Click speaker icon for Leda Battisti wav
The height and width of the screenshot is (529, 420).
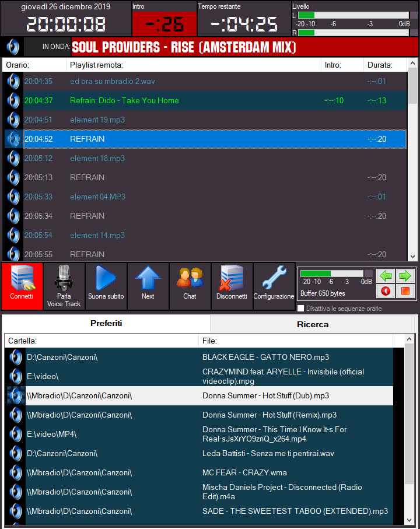tap(16, 453)
